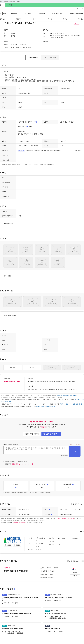
Task: Jump to the 기업정보 section tab
Action: pos(80,19)
